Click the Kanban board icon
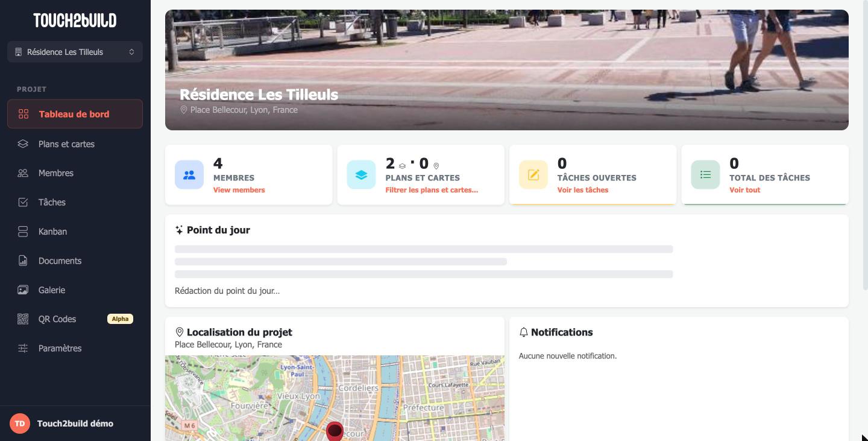The height and width of the screenshot is (441, 868). pos(23,232)
